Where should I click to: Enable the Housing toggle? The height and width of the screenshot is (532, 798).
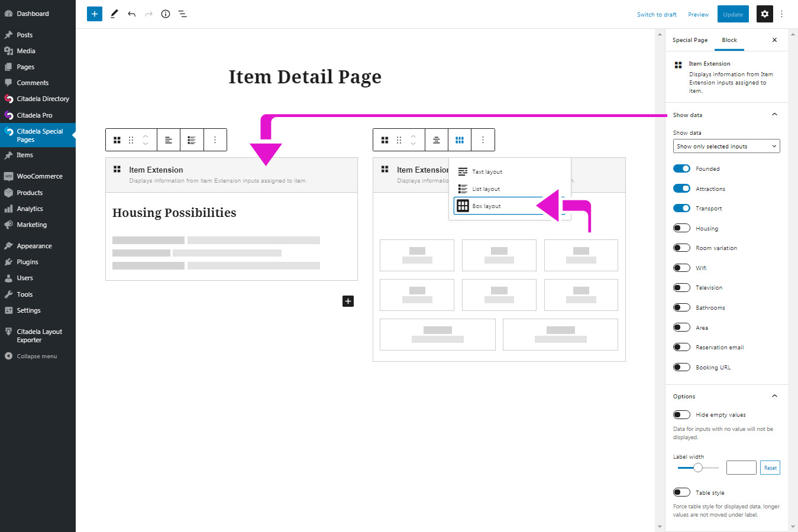click(x=681, y=228)
